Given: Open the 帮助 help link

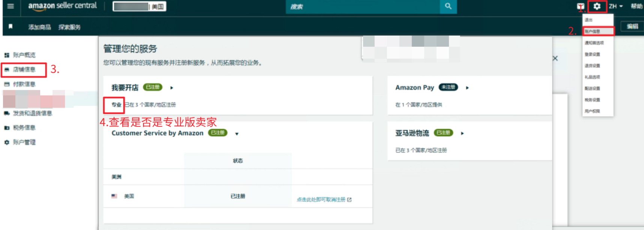Looking at the screenshot, I should pos(636,6).
